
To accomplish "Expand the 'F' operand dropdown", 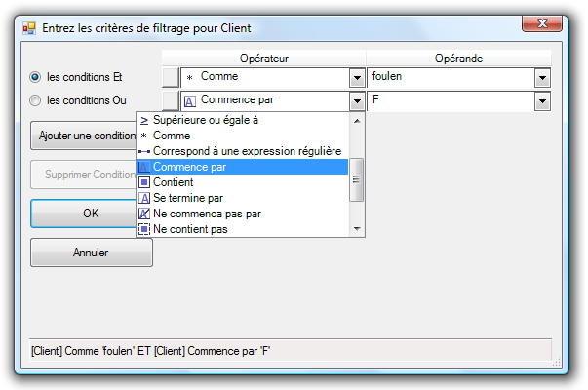I will 542,100.
